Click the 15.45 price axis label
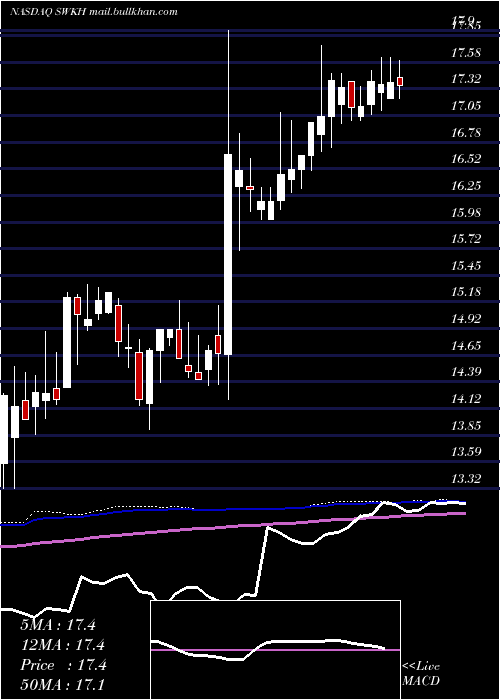 (x=467, y=266)
